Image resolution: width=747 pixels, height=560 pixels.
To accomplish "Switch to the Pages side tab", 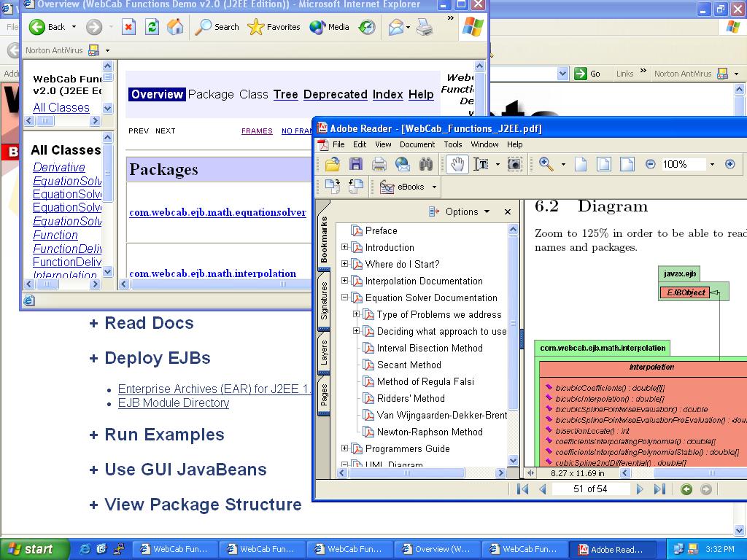I will (324, 394).
